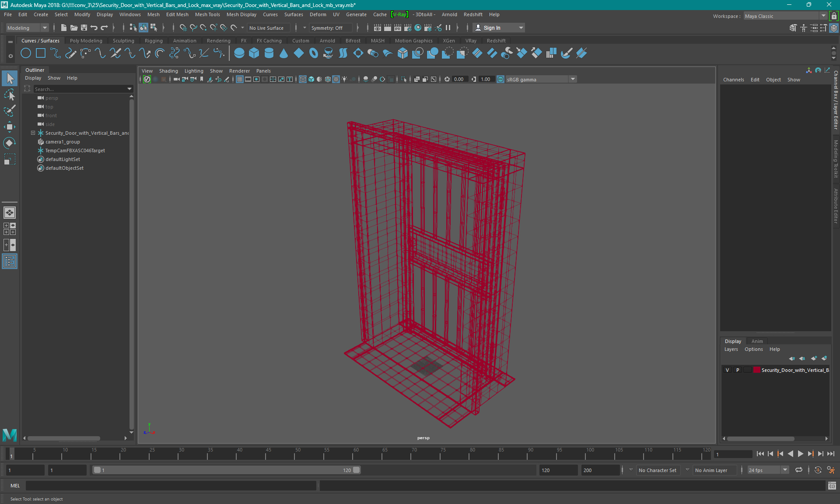Click the time range slider bar
The image size is (840, 504).
point(227,470)
